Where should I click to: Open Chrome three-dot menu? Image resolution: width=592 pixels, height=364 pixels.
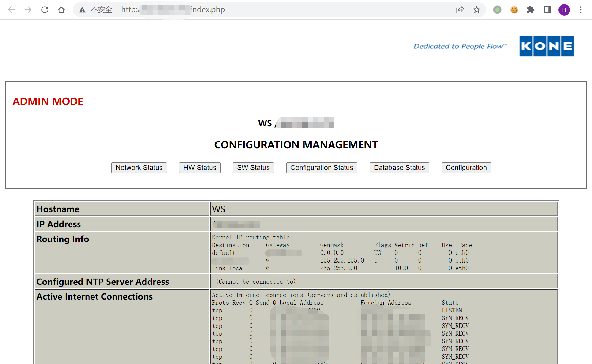580,10
